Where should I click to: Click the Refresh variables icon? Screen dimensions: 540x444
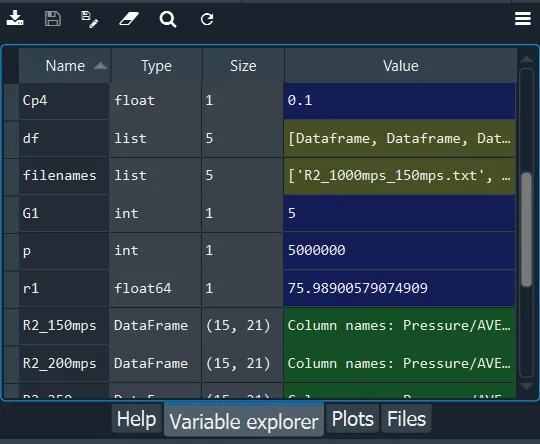(207, 19)
